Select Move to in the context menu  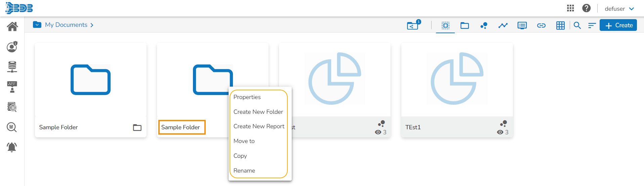(x=244, y=141)
